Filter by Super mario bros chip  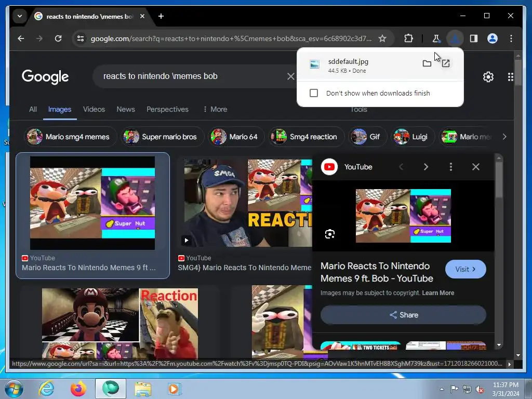(x=163, y=137)
